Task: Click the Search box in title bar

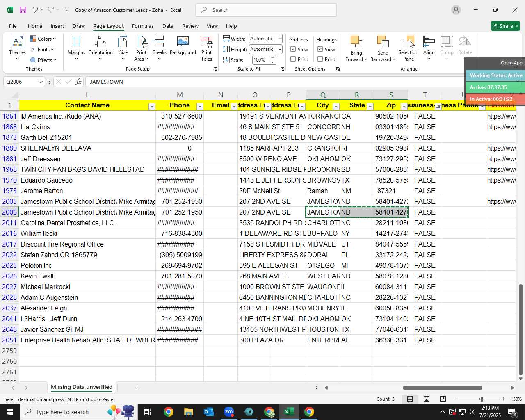Action: 266,10
